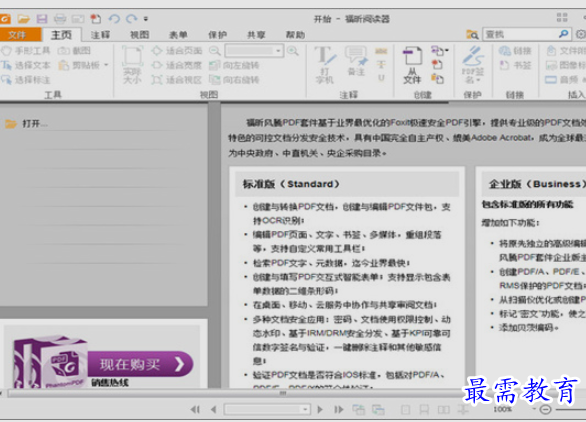Viewport: 586px width, 422px height.
Task: Click the highlight text icon in 注释 group
Action: [381, 51]
